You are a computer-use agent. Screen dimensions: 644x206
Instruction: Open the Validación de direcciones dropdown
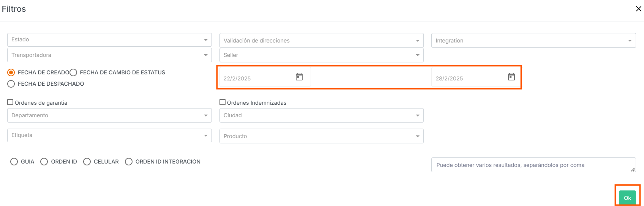click(x=322, y=41)
